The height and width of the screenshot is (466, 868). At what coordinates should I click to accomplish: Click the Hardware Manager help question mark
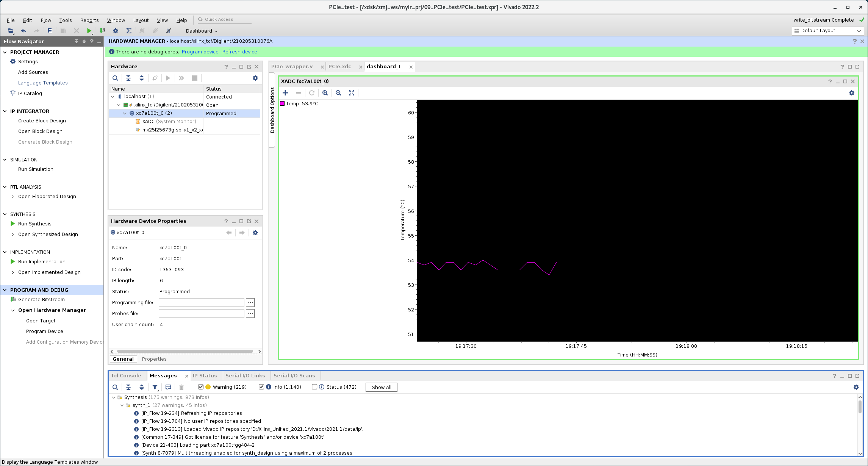[854, 41]
